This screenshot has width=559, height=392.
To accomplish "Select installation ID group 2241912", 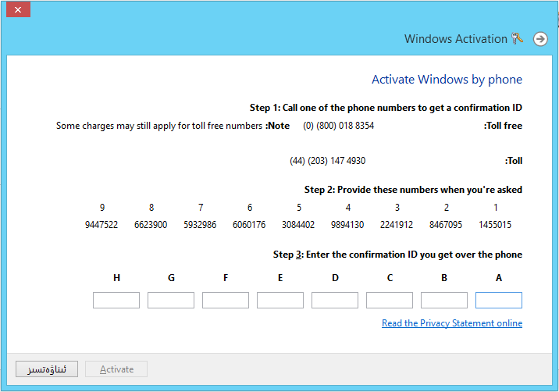I will point(397,225).
